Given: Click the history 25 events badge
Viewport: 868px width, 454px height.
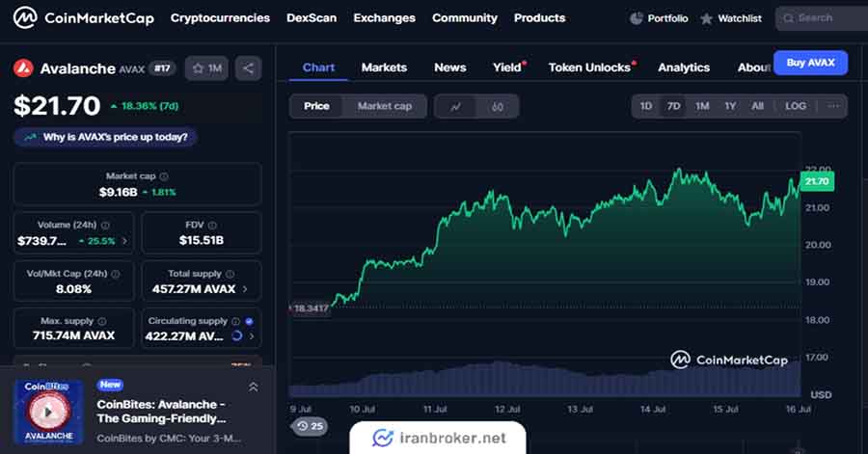Looking at the screenshot, I should pos(310,426).
